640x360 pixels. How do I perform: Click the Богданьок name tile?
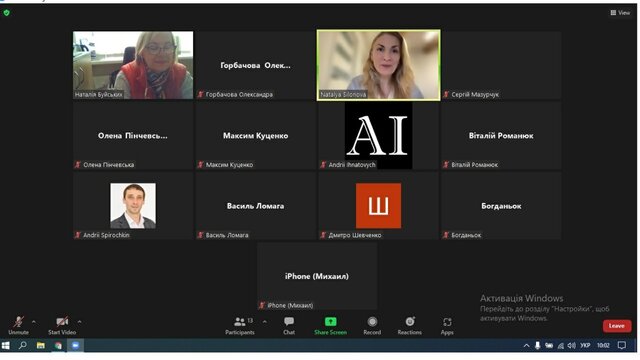pyautogui.click(x=501, y=206)
